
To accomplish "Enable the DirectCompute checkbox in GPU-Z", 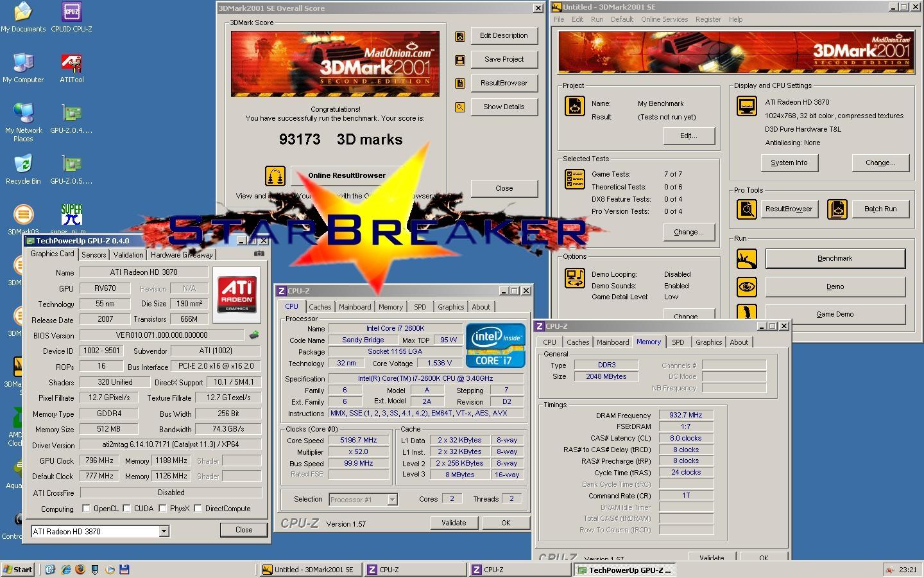I will click(x=198, y=509).
